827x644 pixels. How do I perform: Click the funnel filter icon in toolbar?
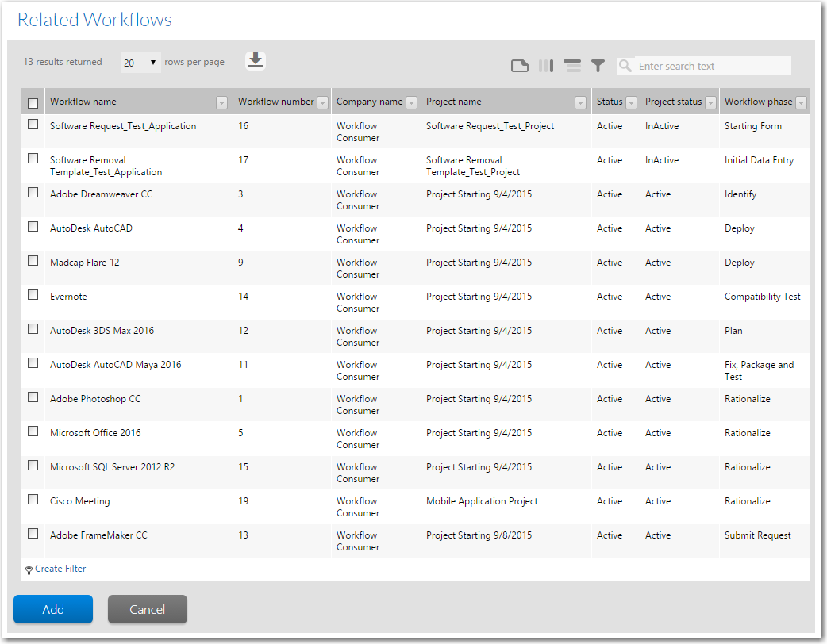point(598,66)
